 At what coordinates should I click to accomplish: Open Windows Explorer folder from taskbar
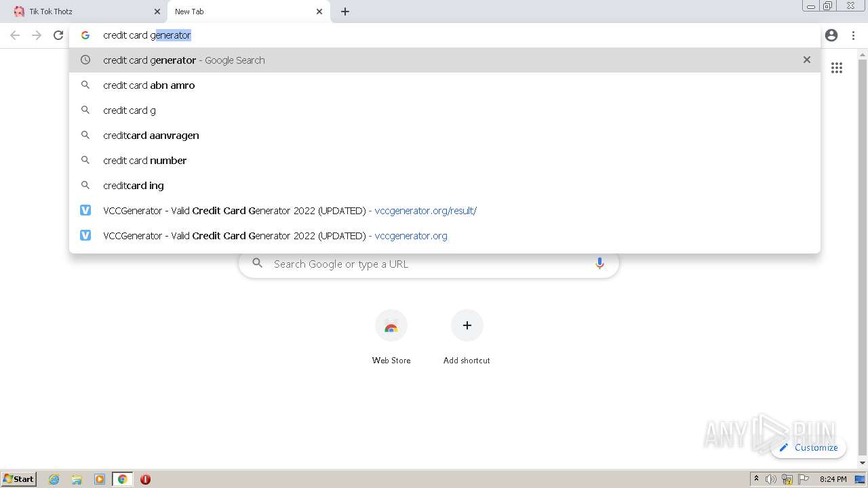pos(77,479)
